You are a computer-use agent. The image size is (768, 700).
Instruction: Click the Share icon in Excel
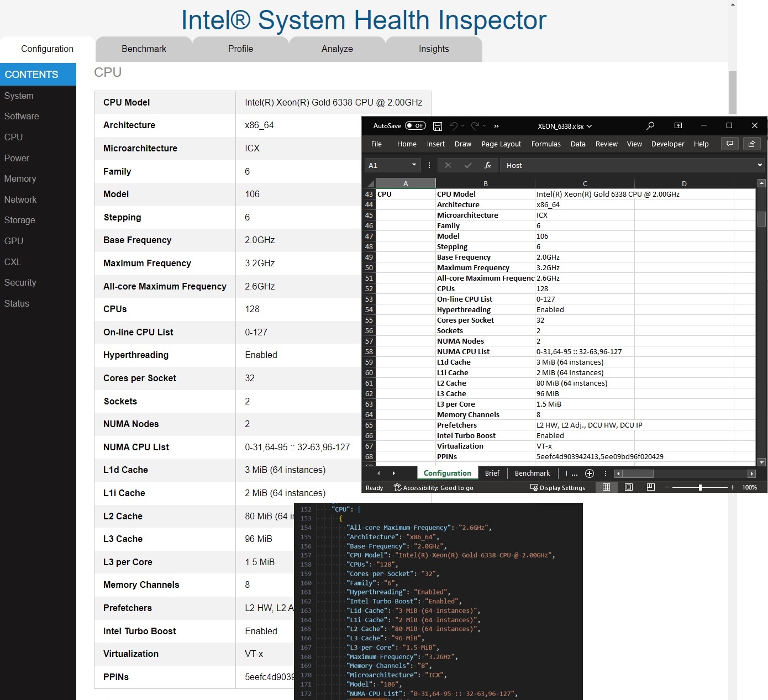click(x=751, y=144)
